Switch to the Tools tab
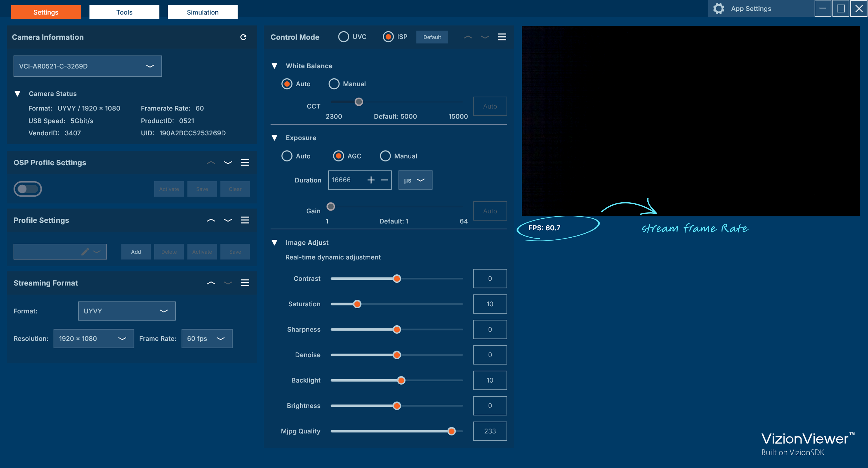The image size is (868, 468). coord(124,12)
